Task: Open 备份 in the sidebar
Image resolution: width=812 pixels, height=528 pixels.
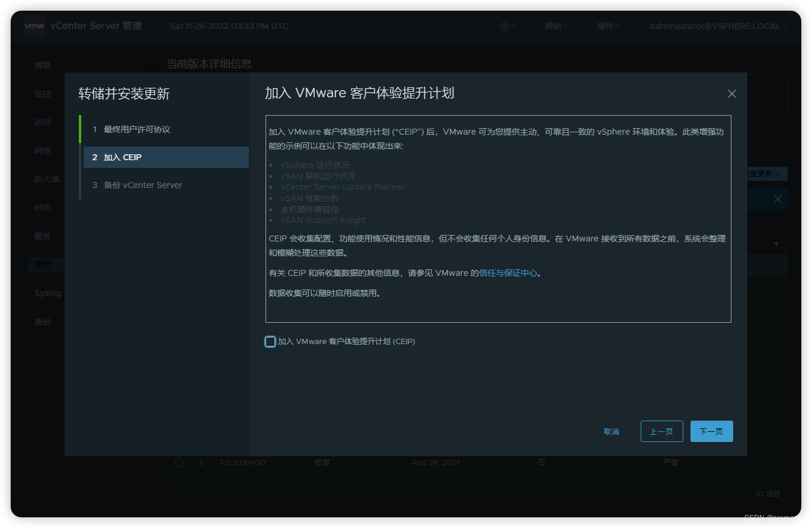Action: tap(43, 322)
